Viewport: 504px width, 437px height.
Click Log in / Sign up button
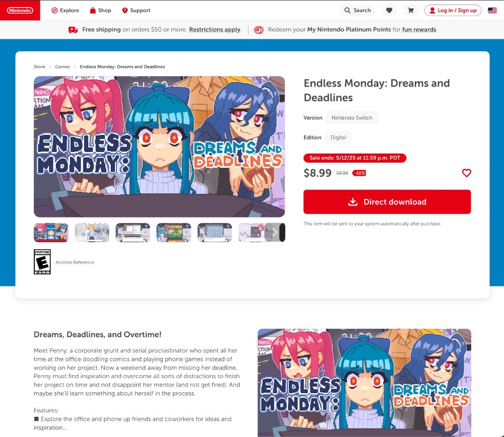pyautogui.click(x=453, y=10)
